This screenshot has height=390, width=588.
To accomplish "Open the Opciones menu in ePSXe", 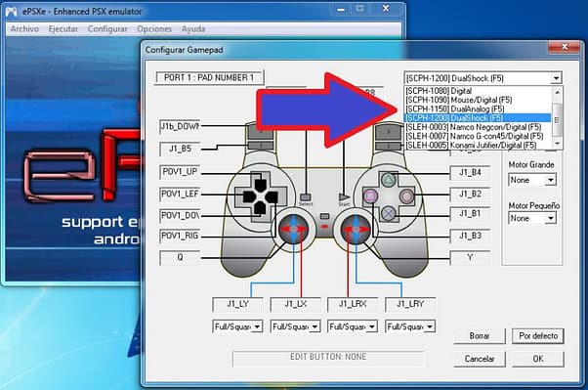I will (x=154, y=29).
